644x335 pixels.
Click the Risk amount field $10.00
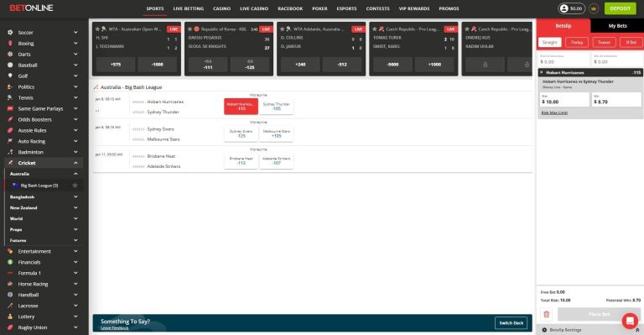tap(564, 99)
